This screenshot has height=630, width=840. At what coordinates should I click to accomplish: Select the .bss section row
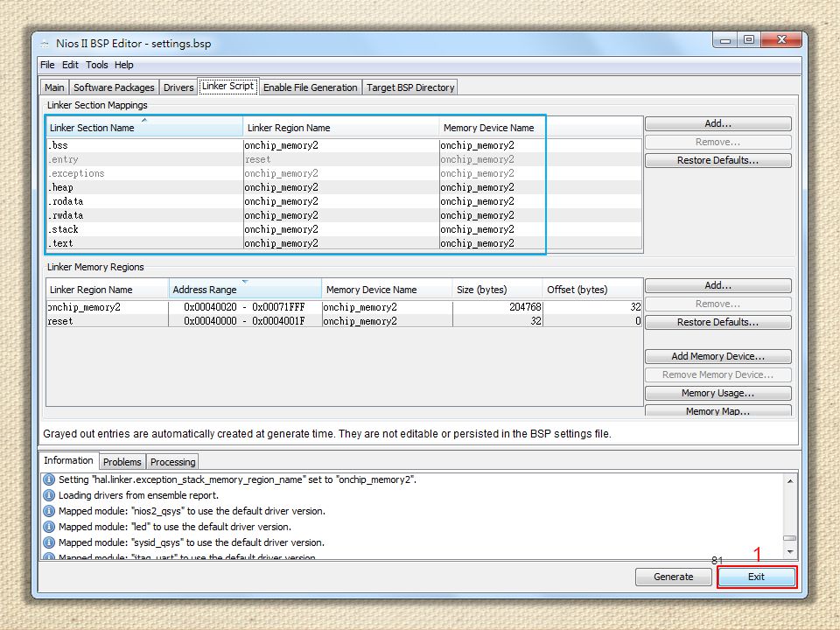(x=344, y=145)
